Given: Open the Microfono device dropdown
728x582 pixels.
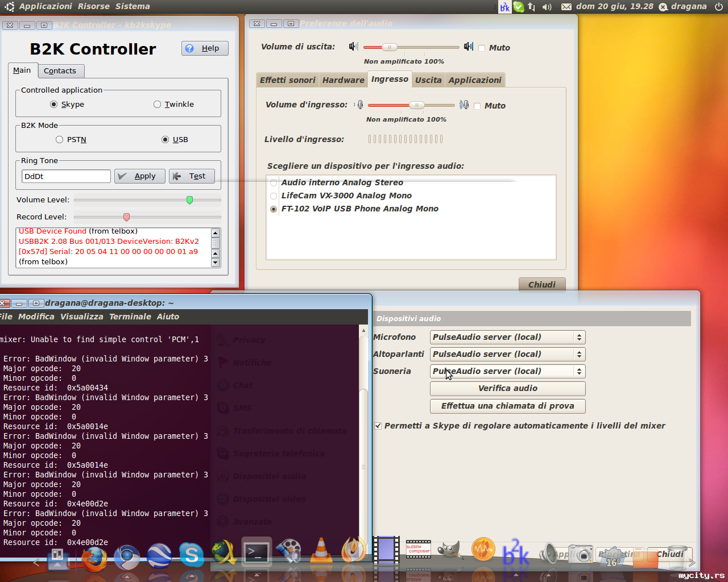Looking at the screenshot, I should click(x=508, y=338).
